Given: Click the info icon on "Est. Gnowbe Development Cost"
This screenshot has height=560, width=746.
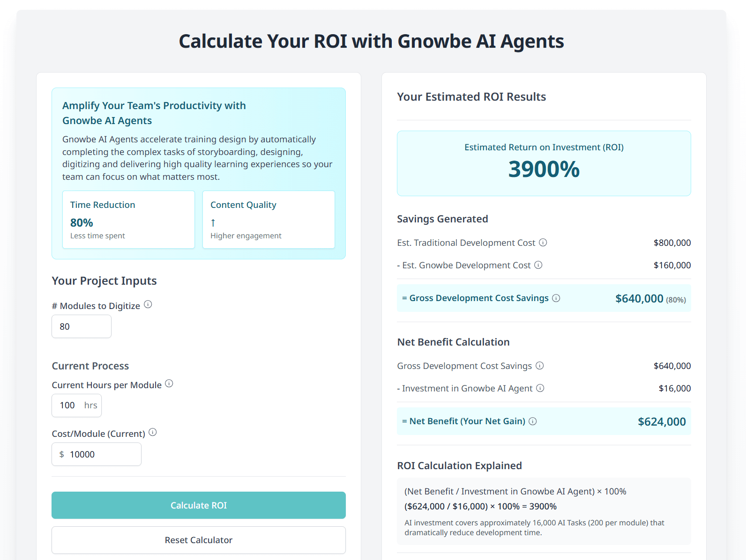Looking at the screenshot, I should point(539,265).
